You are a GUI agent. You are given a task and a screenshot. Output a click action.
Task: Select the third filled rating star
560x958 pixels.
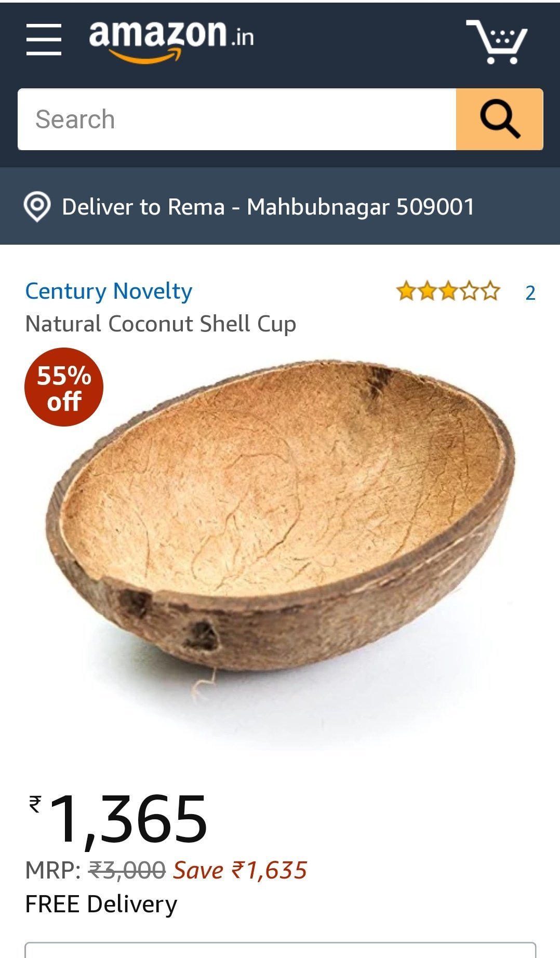pos(448,291)
